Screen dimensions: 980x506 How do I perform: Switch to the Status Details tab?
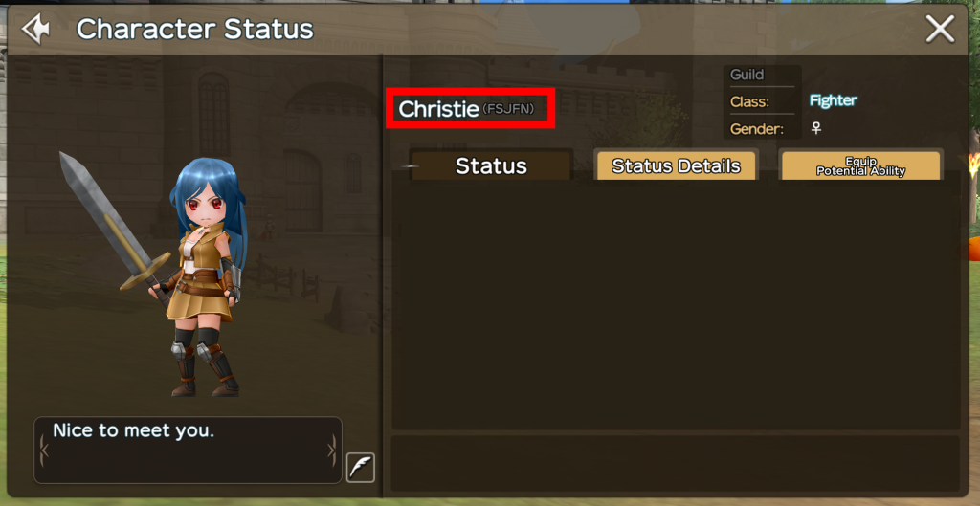(676, 165)
